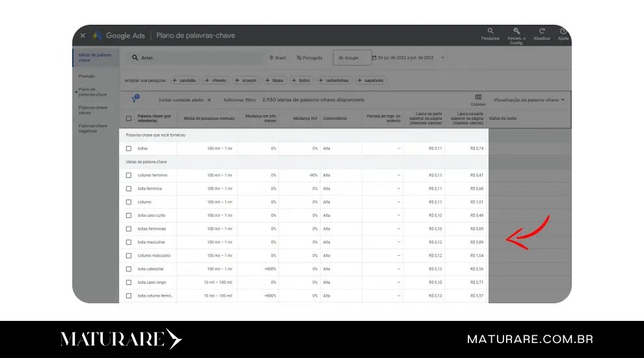Sort by Mudança em três meses
This screenshot has height=358, width=644.
[260, 118]
